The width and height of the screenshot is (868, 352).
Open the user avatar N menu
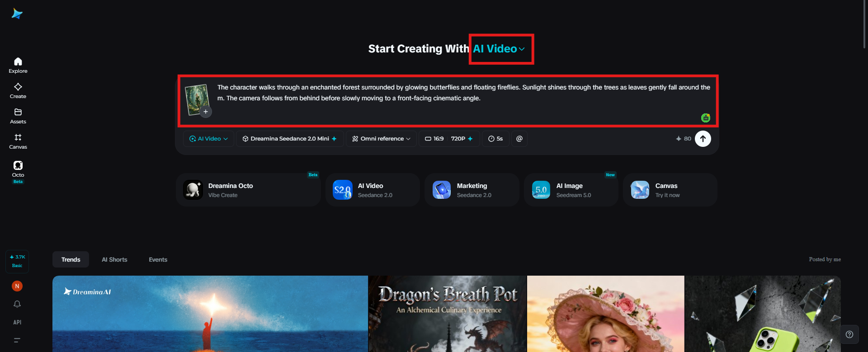(17, 286)
